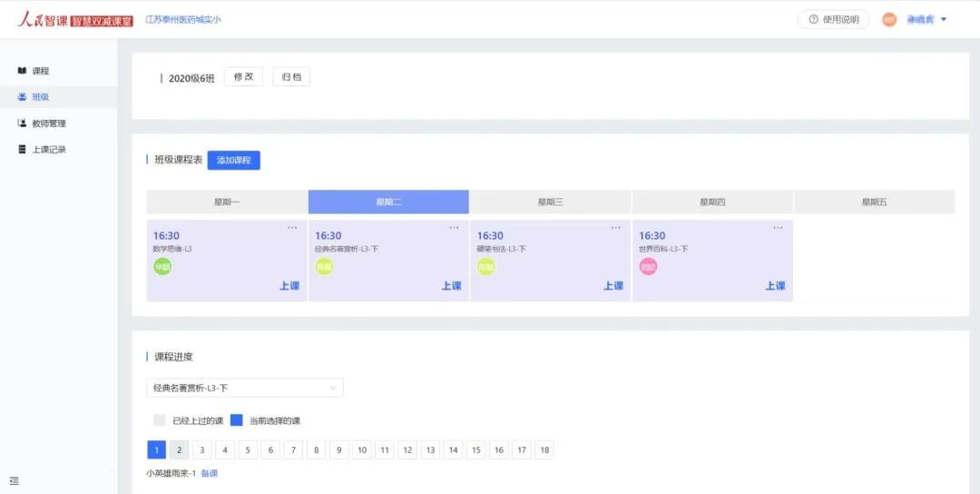Click the 归档 button
The width and height of the screenshot is (980, 494).
(x=291, y=77)
